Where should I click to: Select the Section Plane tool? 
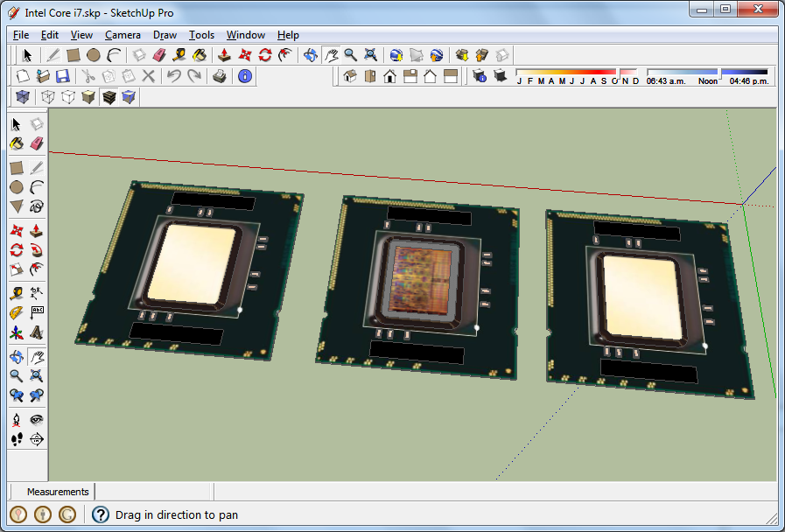[37, 439]
